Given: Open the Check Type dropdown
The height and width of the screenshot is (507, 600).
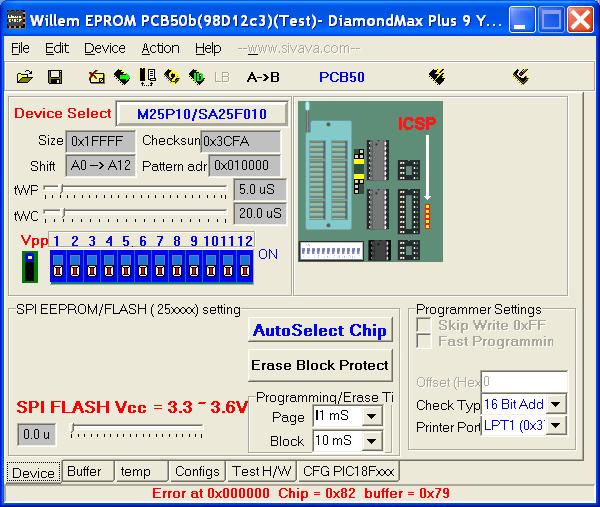Looking at the screenshot, I should tap(555, 404).
